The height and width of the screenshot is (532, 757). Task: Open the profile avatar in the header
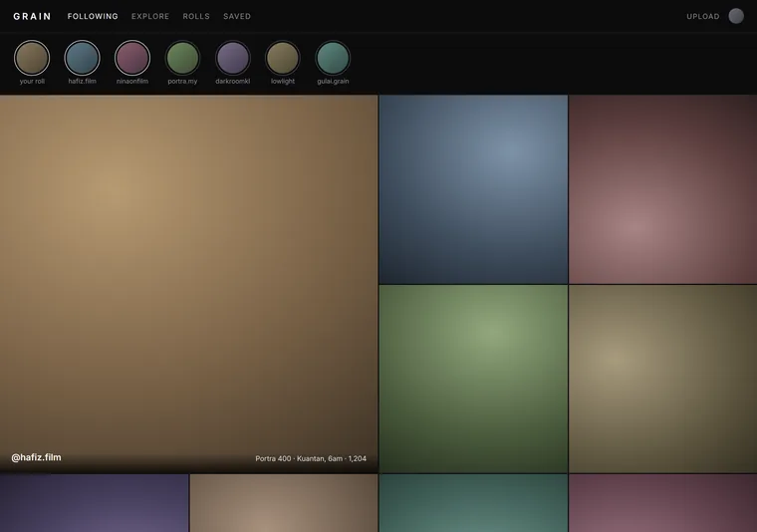pos(736,16)
